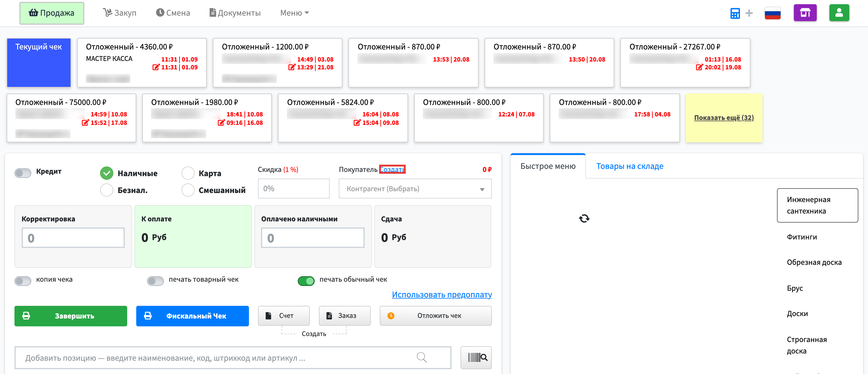Select Доски category
Image resolution: width=868 pixels, height=374 pixels.
(797, 313)
